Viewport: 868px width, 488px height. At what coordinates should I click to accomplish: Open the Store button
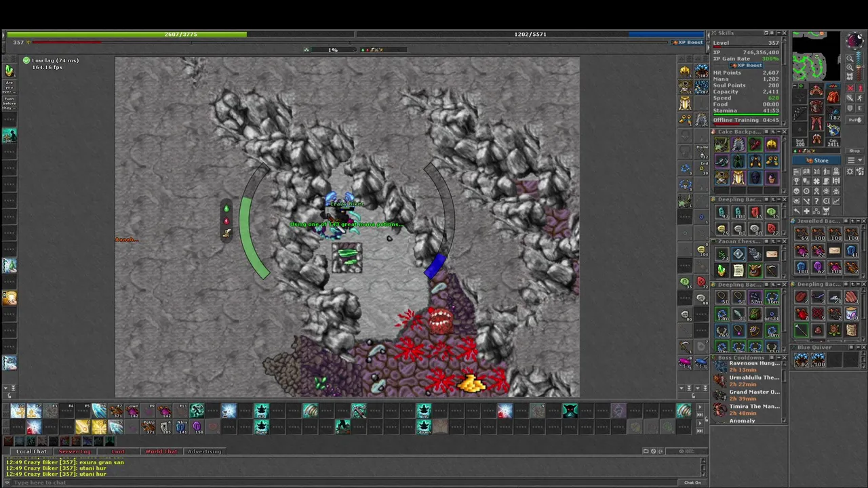pos(816,160)
